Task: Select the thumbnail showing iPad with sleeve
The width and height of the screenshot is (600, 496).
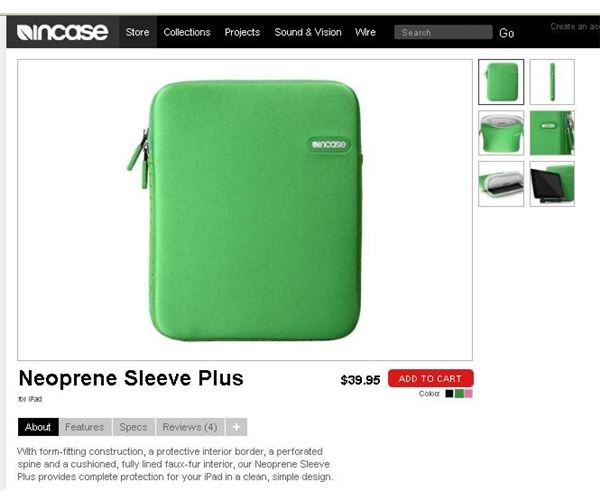Action: [552, 184]
